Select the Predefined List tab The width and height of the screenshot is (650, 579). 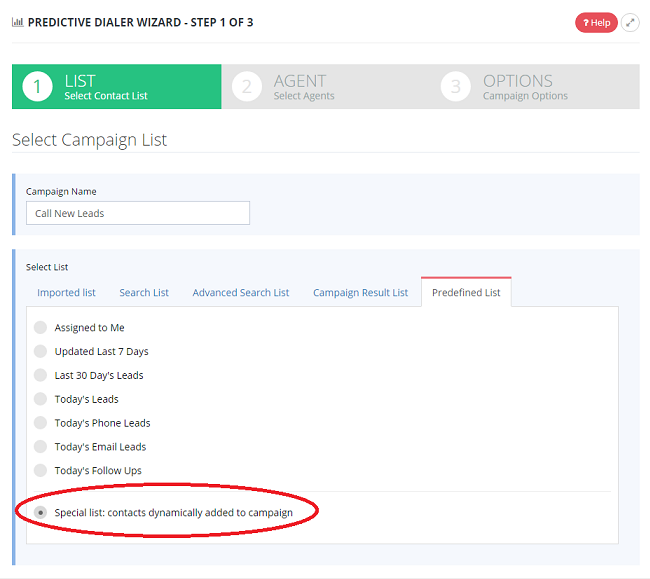(466, 293)
